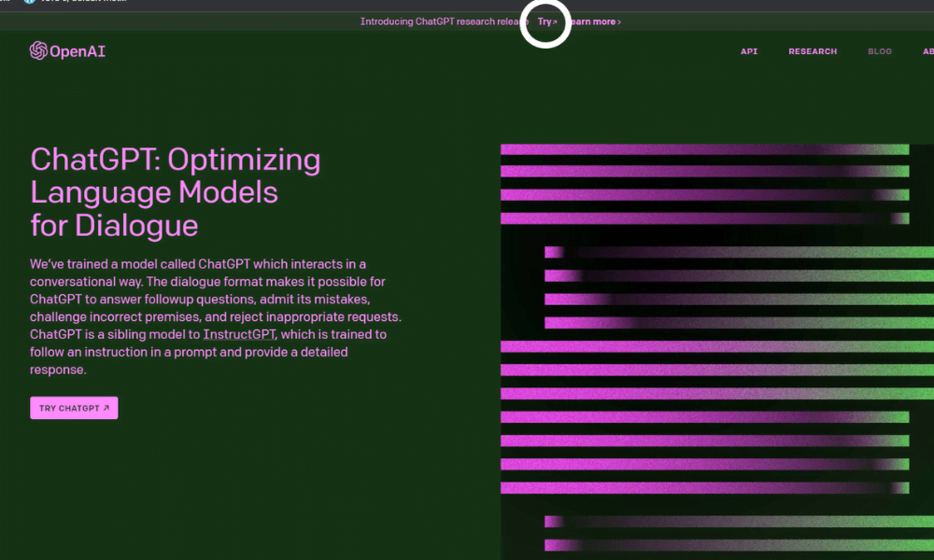Image resolution: width=934 pixels, height=560 pixels.
Task: Click the Introducing ChatGPT research release banner text
Action: click(439, 21)
